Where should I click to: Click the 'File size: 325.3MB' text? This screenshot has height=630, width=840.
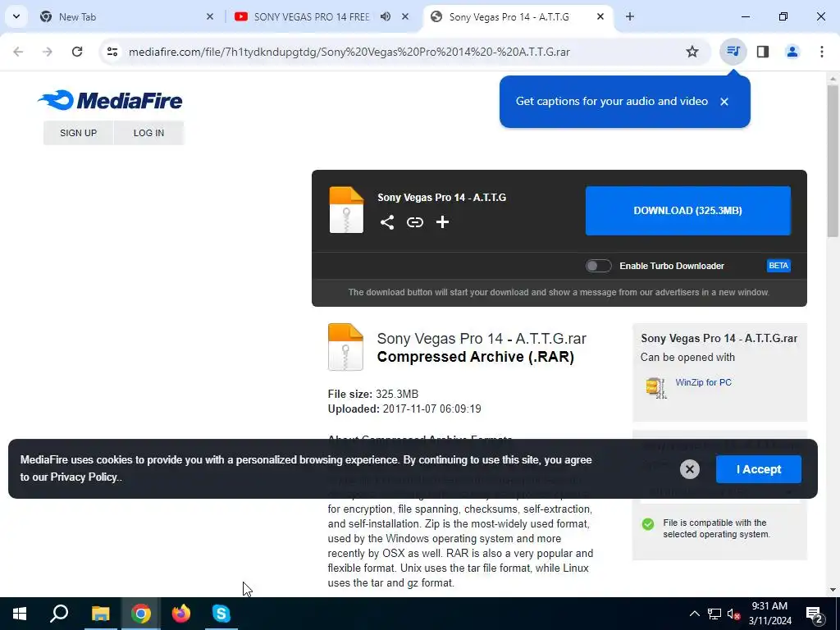[373, 395]
